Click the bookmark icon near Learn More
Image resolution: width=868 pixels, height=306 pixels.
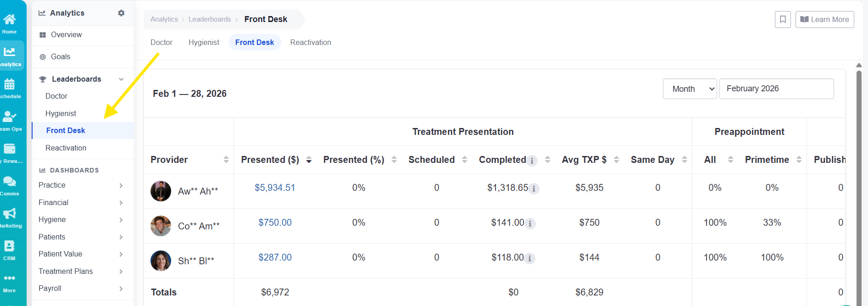783,19
